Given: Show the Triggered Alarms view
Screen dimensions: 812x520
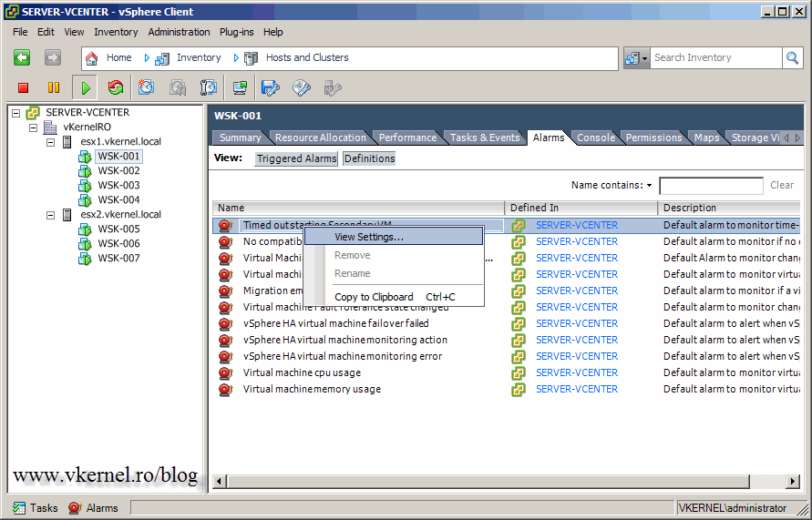Looking at the screenshot, I should coord(296,158).
